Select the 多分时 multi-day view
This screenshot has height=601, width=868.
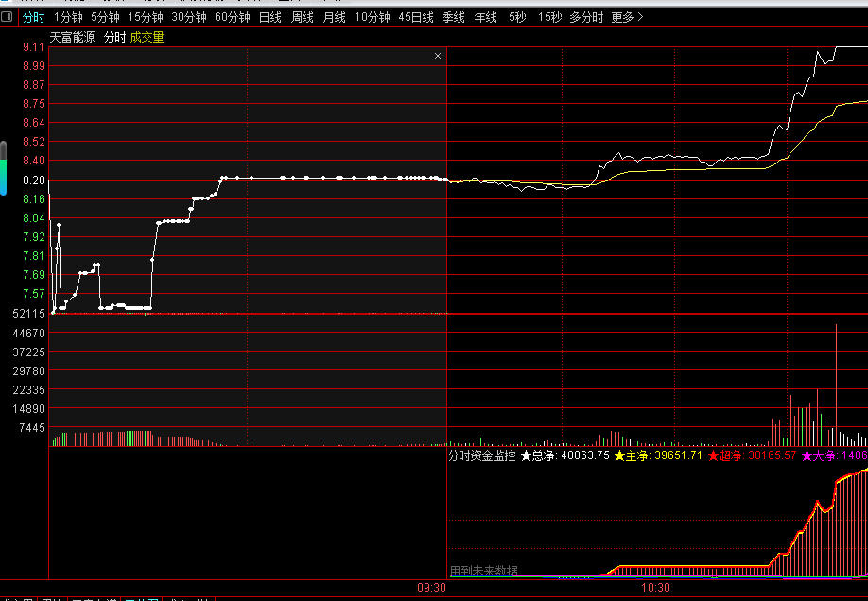tap(586, 17)
